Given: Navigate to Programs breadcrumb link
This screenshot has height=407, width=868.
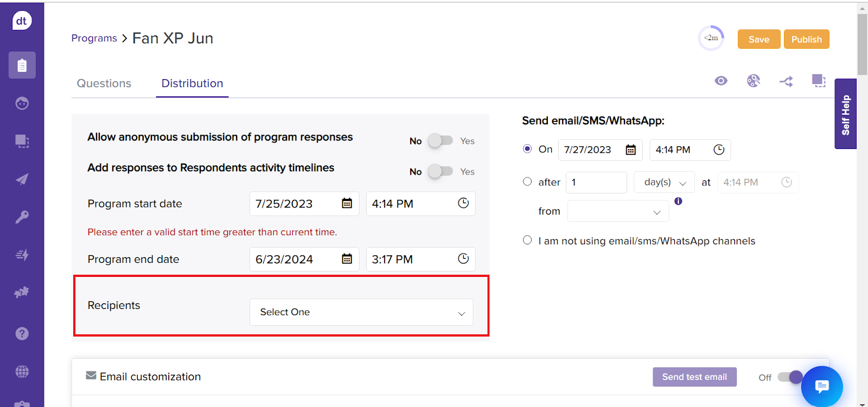Looking at the screenshot, I should pyautogui.click(x=94, y=38).
